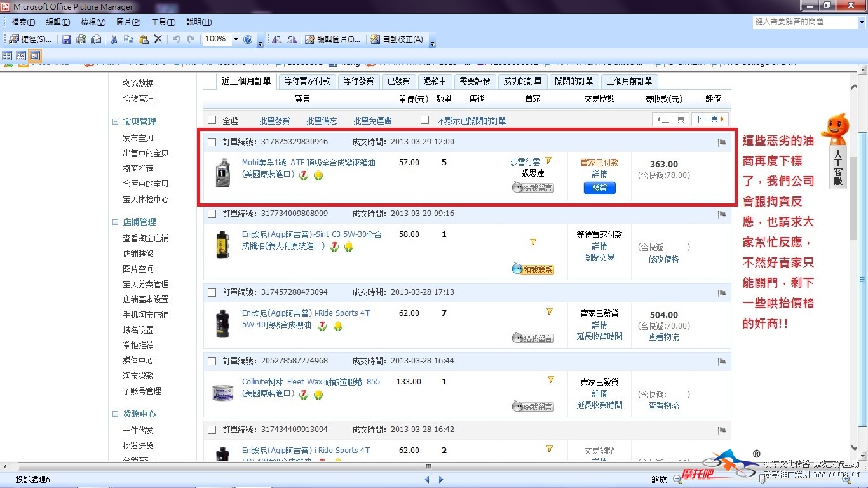Click the Paste clipboard icon
The image size is (868, 488).
click(143, 39)
